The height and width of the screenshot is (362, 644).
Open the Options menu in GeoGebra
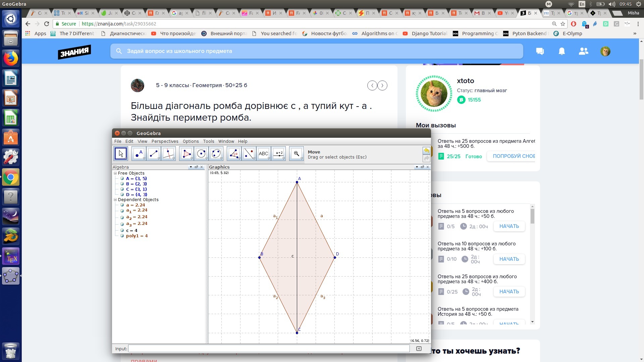coord(191,141)
